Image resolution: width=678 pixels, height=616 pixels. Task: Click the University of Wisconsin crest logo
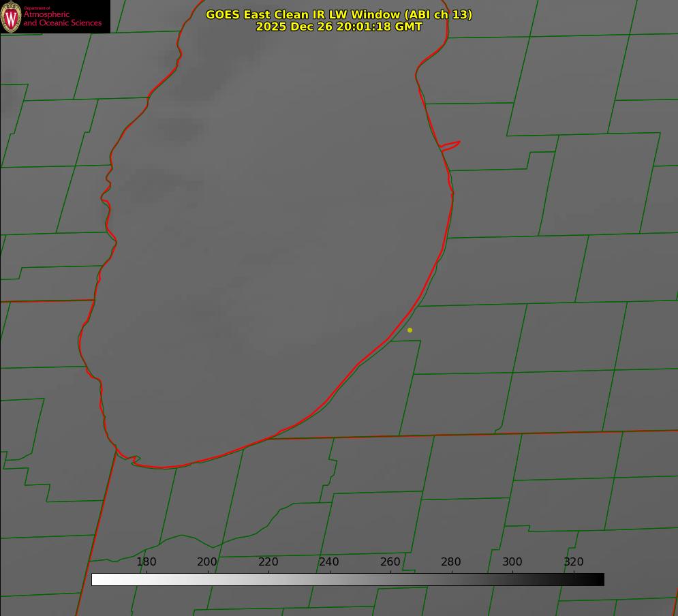point(11,16)
